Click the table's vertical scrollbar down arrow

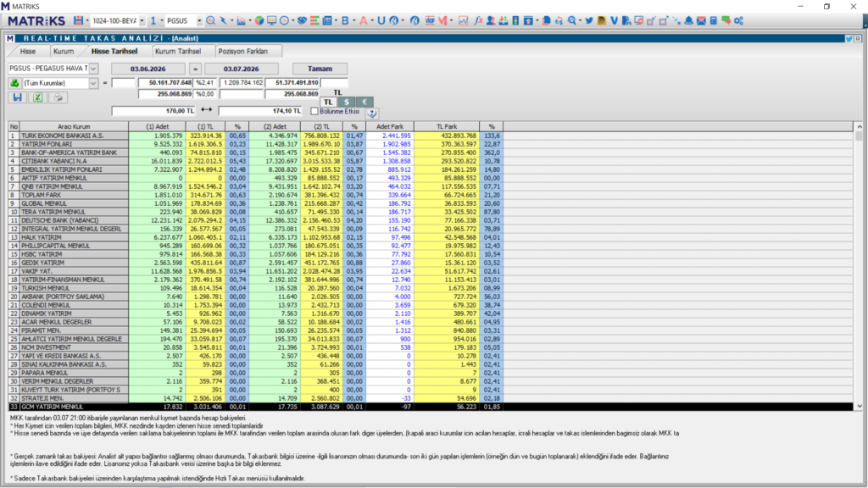click(860, 406)
